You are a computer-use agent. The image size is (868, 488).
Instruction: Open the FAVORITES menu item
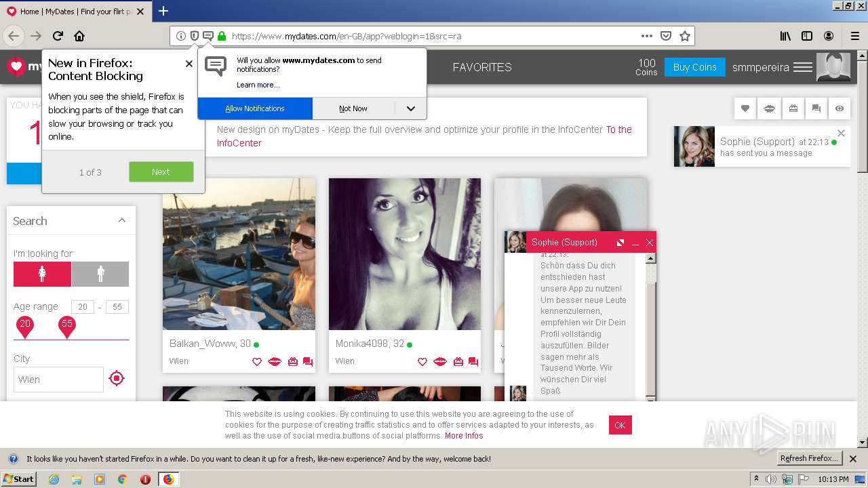click(x=482, y=67)
